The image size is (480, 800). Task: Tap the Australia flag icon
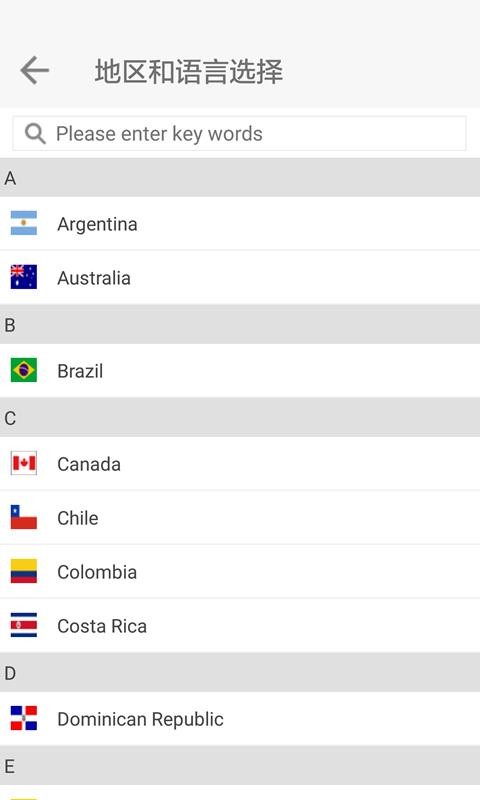tap(23, 277)
